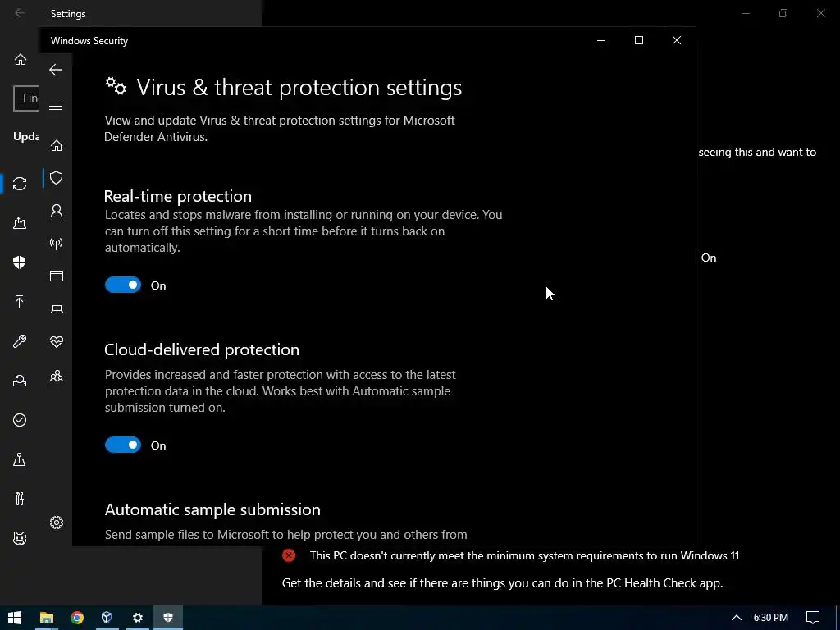The width and height of the screenshot is (840, 630).
Task: Open Firewall & network protection icon
Action: coord(57,244)
